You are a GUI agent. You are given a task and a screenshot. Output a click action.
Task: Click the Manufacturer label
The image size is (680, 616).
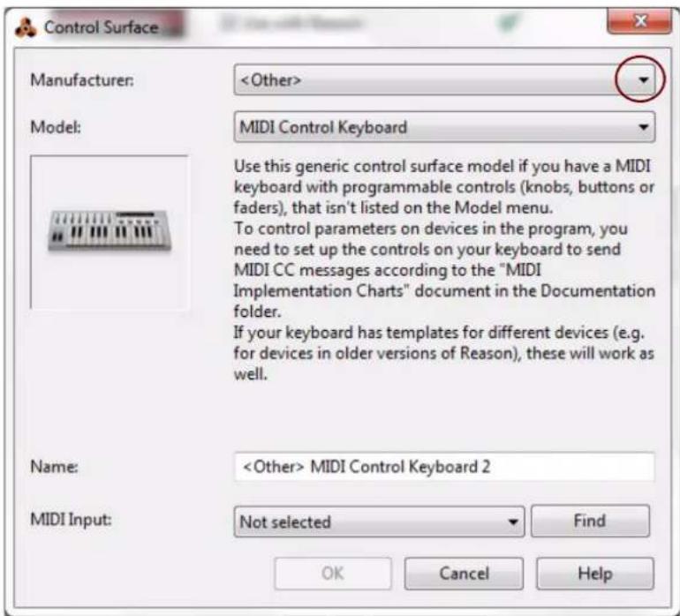tap(82, 79)
